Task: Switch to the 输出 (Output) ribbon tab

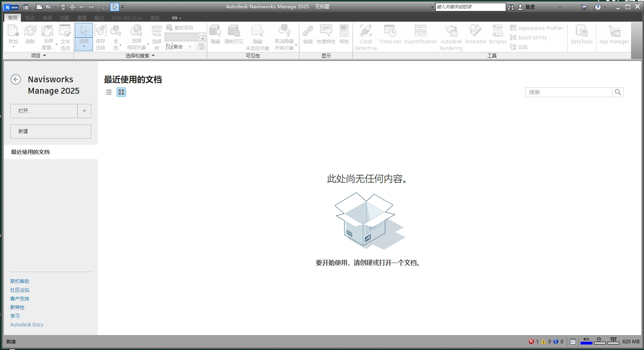Action: pos(99,18)
